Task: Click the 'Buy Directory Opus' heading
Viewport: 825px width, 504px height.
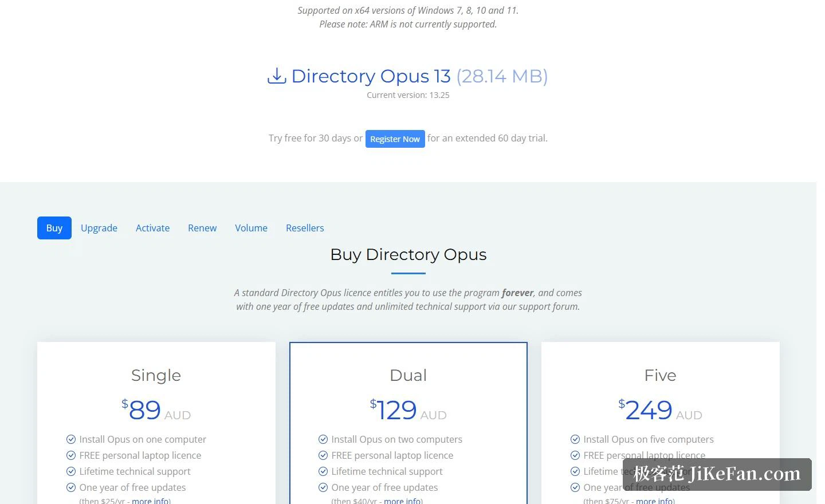Action: tap(408, 254)
